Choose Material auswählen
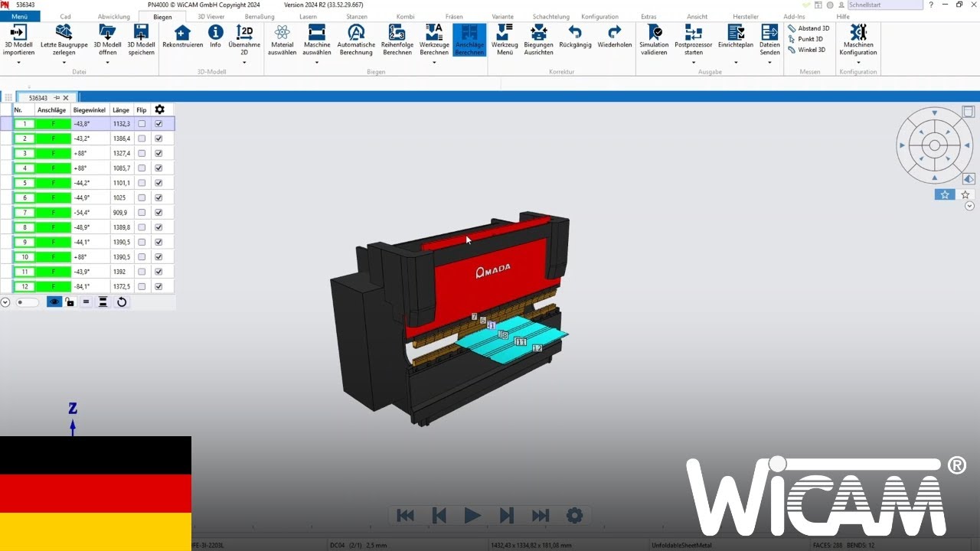Viewport: 980px width, 551px height. (x=282, y=40)
